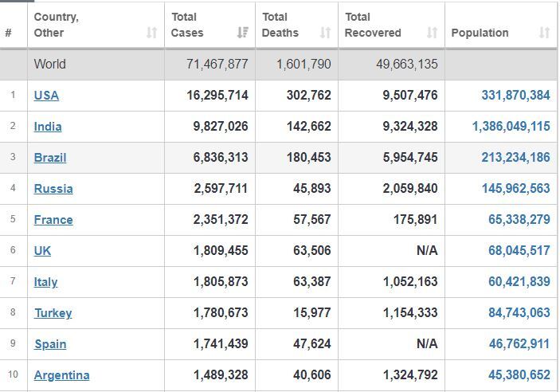Sort by Country, Other column arrows
Viewport: 560px width, 392px height.
coord(152,33)
